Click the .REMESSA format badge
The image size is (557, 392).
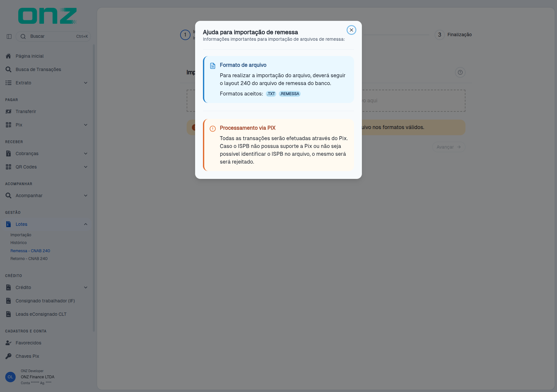coord(290,94)
